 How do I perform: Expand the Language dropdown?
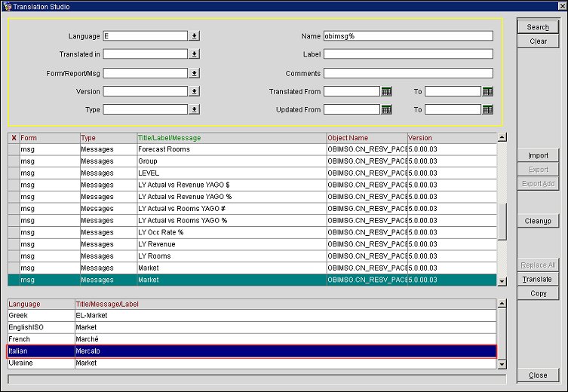[194, 35]
